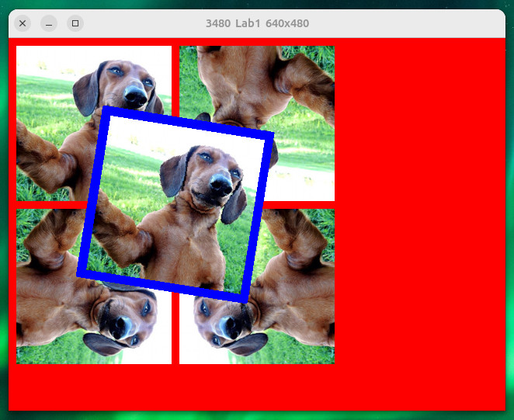This screenshot has height=420, width=514.
Task: Close the 3480 Lab1 window
Action: 23,23
